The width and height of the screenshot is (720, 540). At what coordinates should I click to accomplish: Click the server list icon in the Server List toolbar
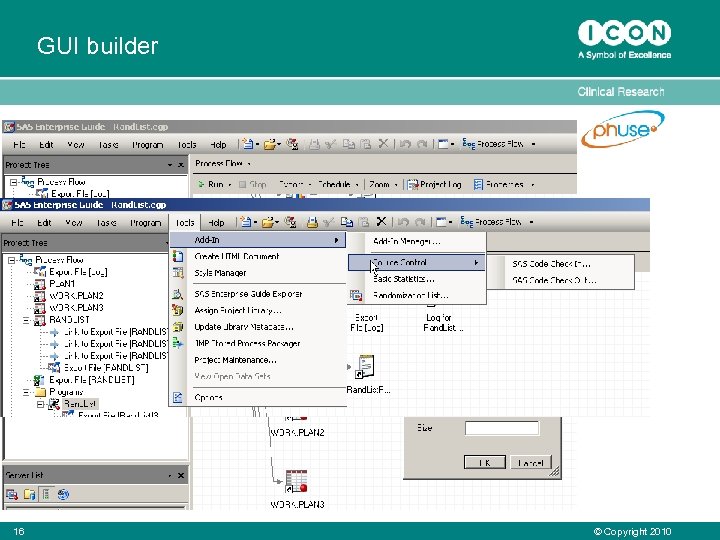tap(46, 495)
